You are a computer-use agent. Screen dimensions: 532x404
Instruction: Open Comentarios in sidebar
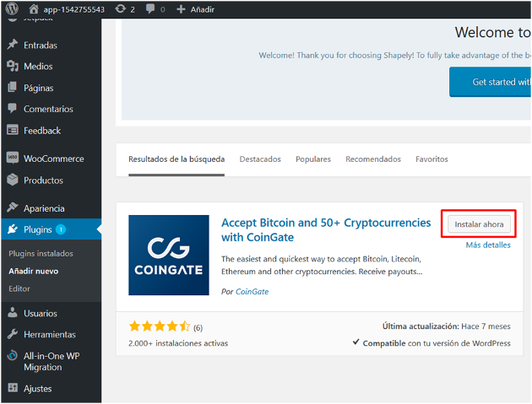pyautogui.click(x=48, y=109)
